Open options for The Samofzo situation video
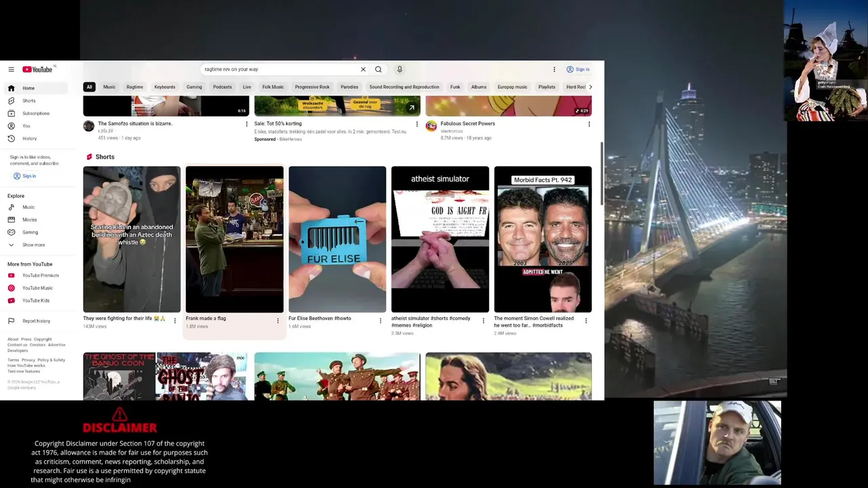This screenshot has width=868, height=488. pos(246,124)
